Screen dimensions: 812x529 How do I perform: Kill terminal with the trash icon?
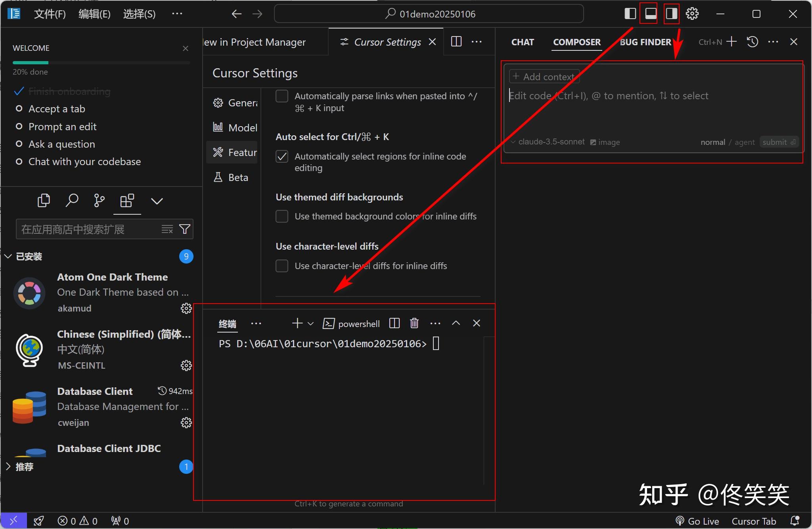point(414,323)
